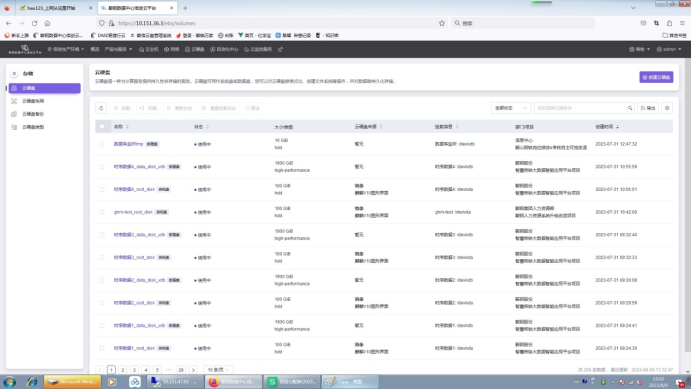The width and height of the screenshot is (692, 389).
Task: Click the 导出 export button
Action: coord(648,108)
